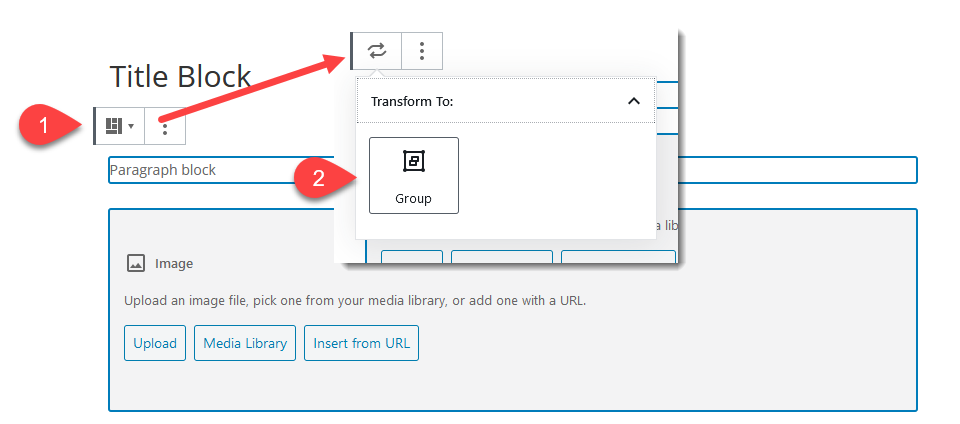Click the rightmost cut-off button in the popup
This screenshot has width=960, height=424.
[617, 256]
